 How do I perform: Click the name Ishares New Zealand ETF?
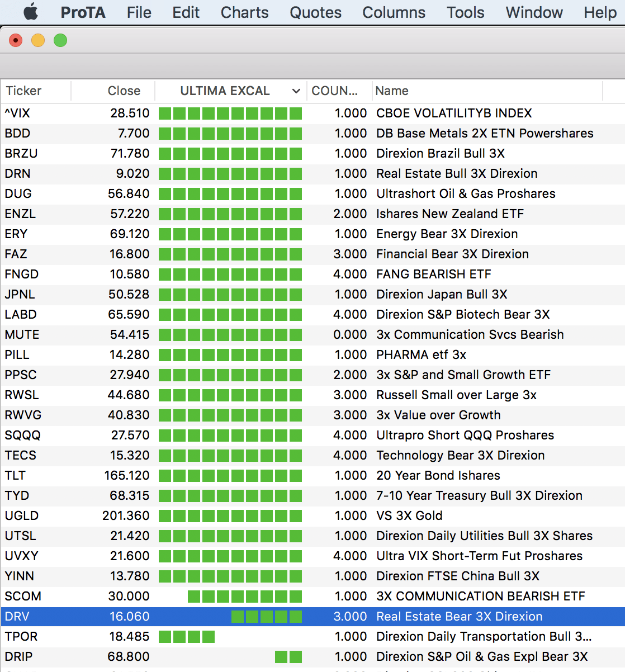click(450, 214)
